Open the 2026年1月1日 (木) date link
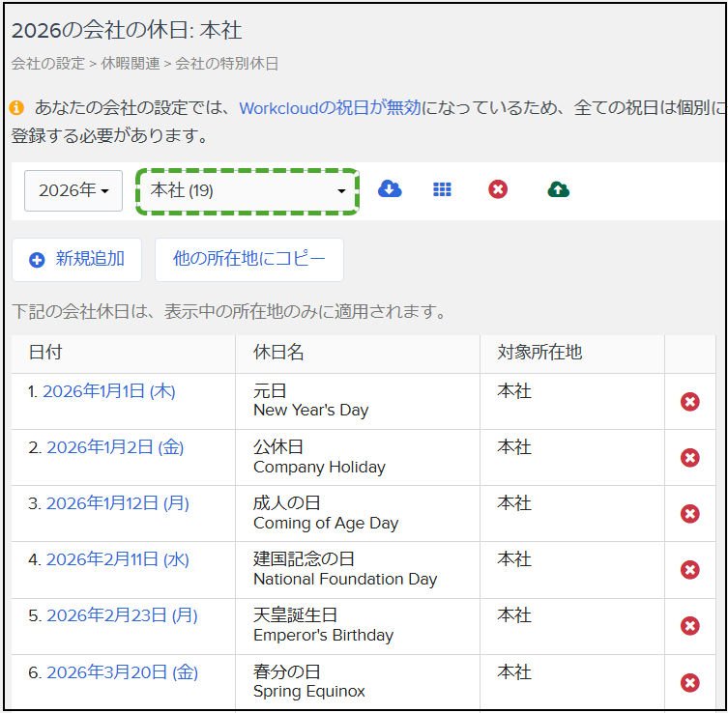This screenshot has width=728, height=713. coord(109,391)
